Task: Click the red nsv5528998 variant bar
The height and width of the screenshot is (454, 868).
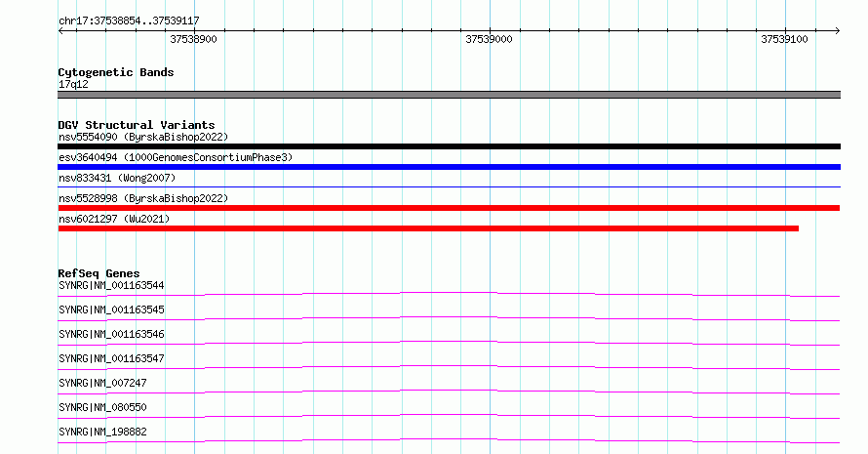Action: [449, 208]
